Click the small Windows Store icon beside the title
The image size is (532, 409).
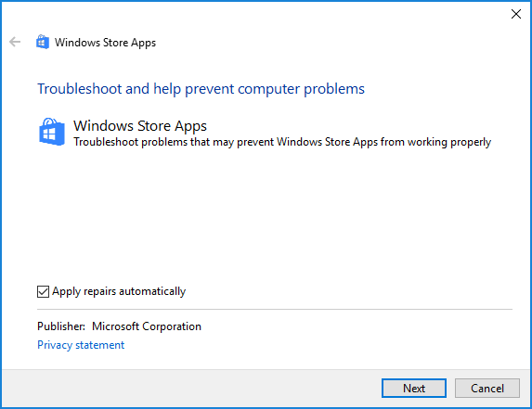point(43,42)
